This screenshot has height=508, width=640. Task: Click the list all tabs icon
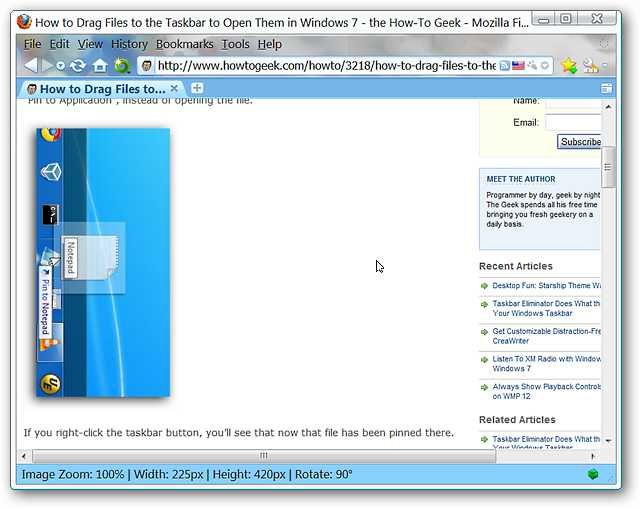[606, 89]
